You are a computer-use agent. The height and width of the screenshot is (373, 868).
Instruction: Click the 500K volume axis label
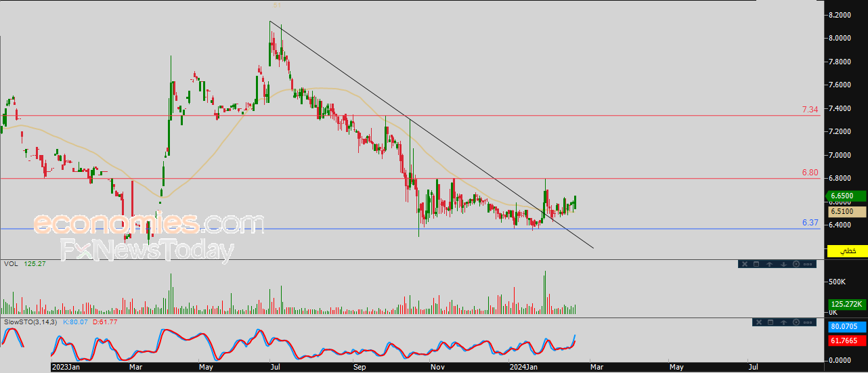(x=837, y=281)
